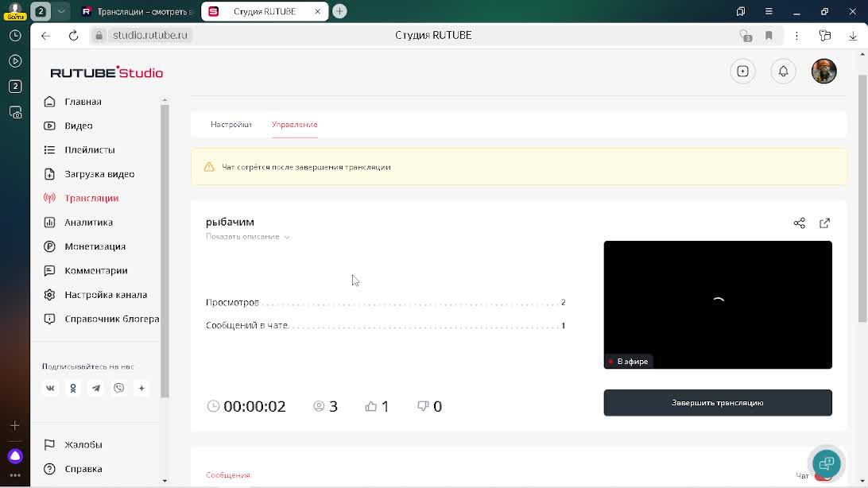Open browser downloads icon

click(852, 36)
